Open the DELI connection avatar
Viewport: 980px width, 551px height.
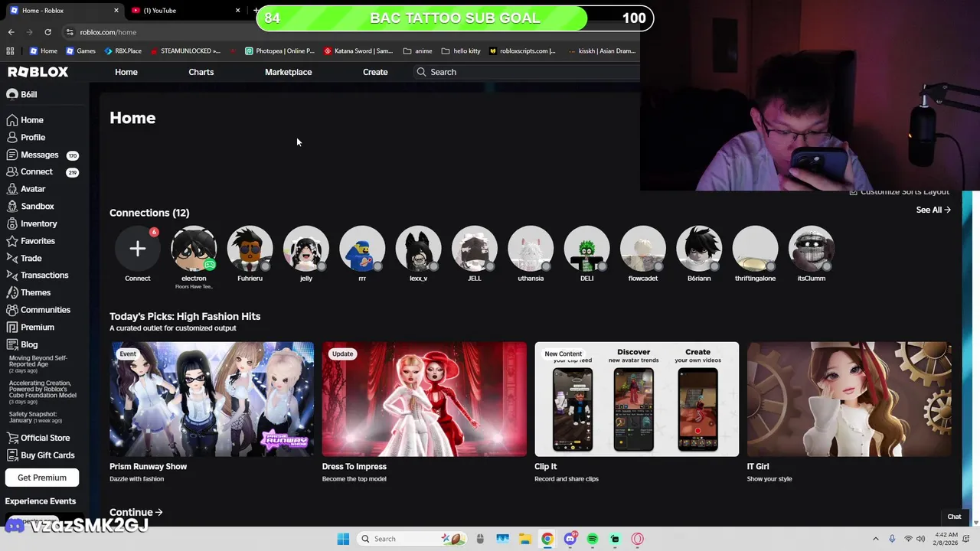click(586, 249)
